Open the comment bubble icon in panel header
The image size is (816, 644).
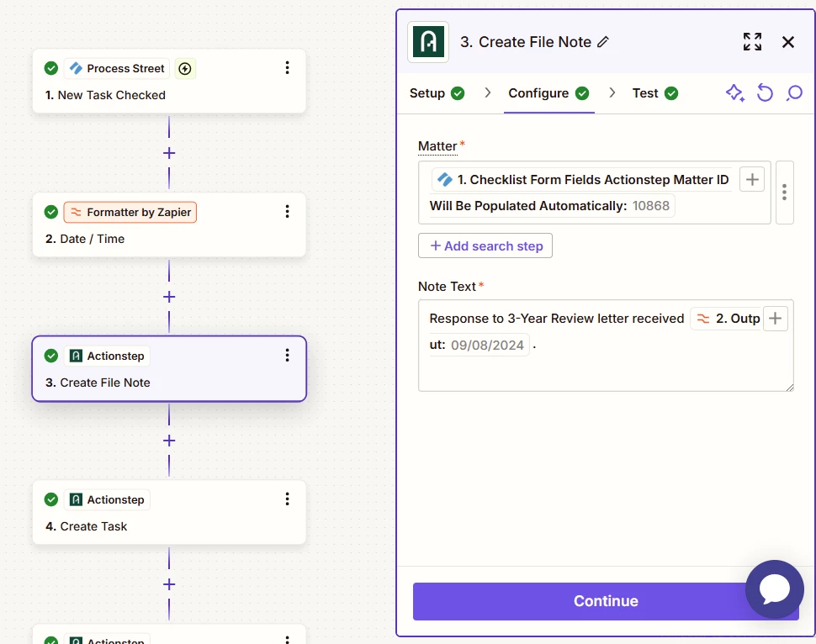[x=794, y=93]
